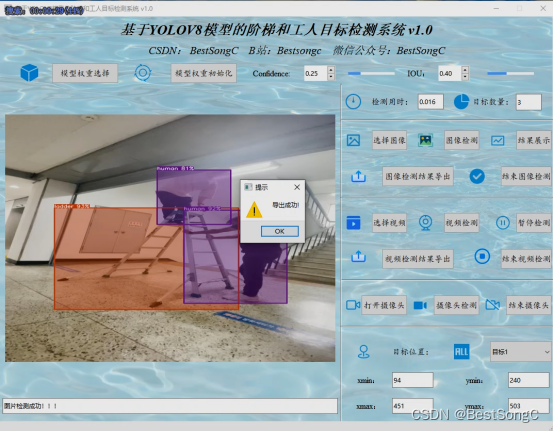Click the detected image preview
The width and height of the screenshot is (554, 432).
(170, 238)
